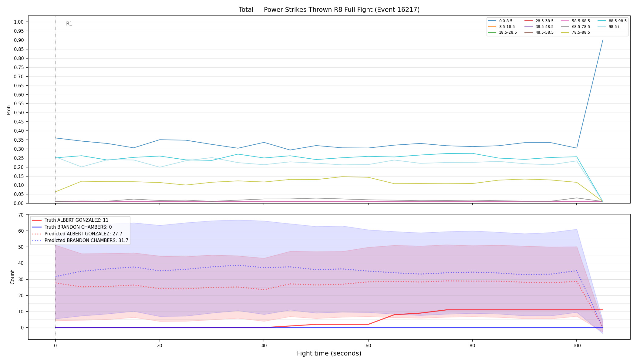This screenshot has width=637, height=364.
Task: Click the 70 tick on Count axis
Action: pyautogui.click(x=21, y=215)
